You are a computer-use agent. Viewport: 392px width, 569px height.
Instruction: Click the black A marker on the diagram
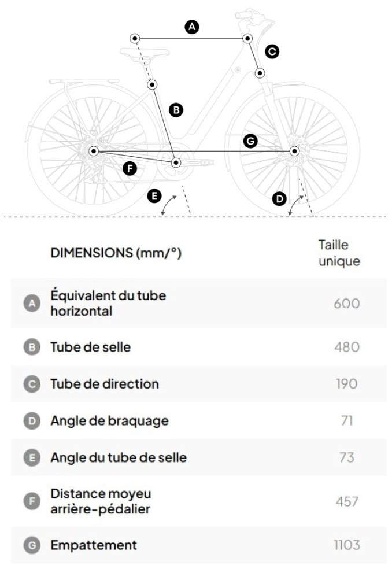point(192,26)
